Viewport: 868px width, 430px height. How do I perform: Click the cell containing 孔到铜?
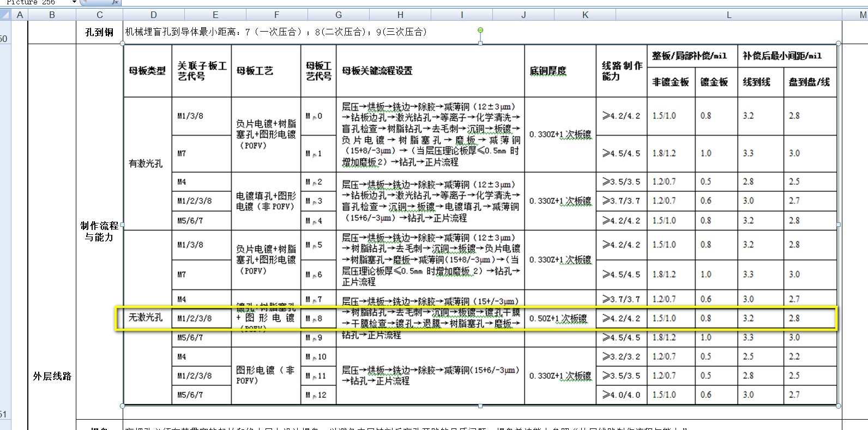tap(100, 32)
